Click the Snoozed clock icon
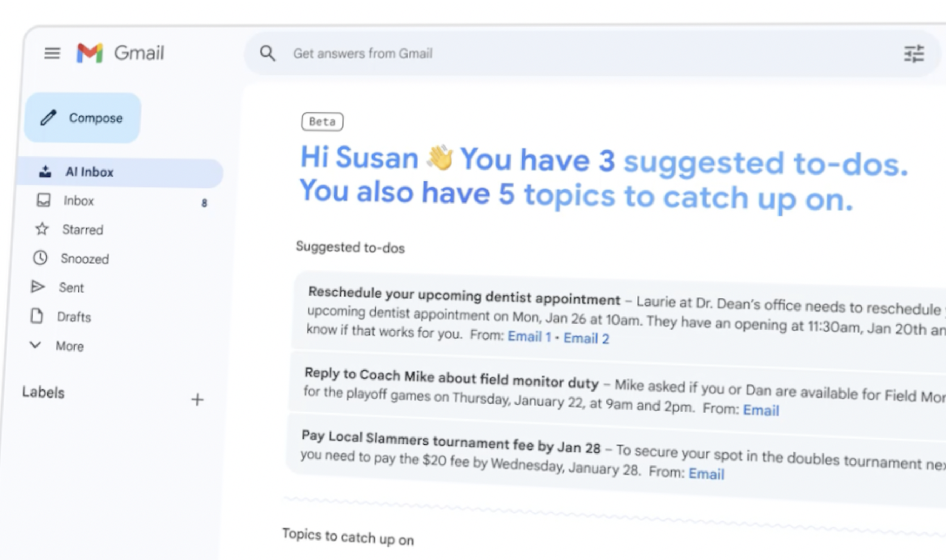 (x=40, y=258)
